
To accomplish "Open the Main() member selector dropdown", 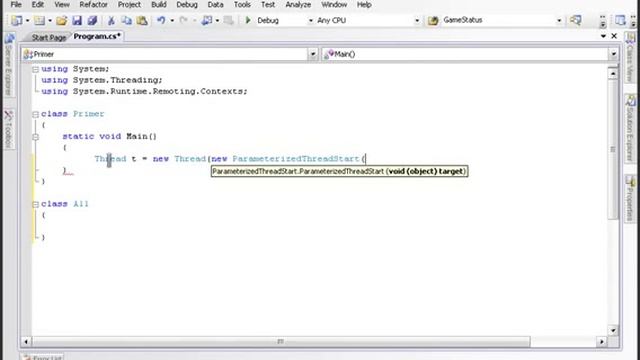I will 613,54.
